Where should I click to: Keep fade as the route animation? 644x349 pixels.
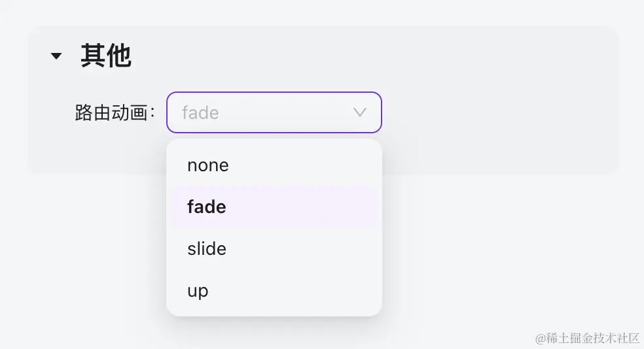(207, 207)
